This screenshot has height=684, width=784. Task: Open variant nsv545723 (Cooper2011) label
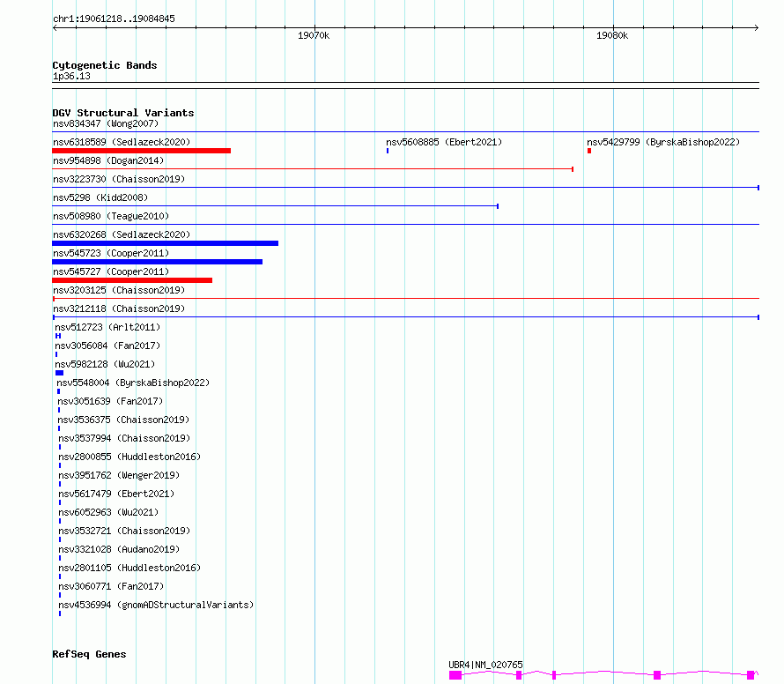click(x=111, y=253)
